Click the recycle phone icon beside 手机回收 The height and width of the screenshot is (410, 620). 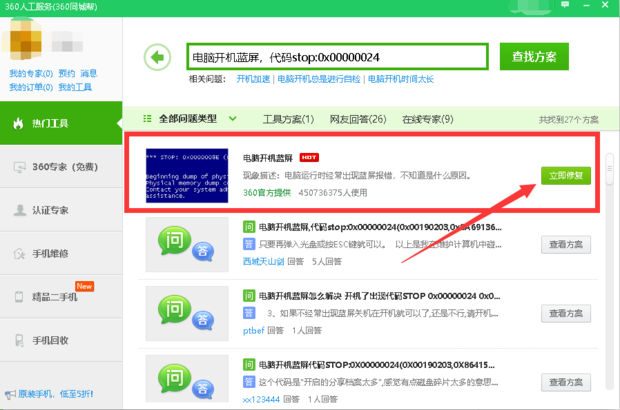[x=19, y=340]
